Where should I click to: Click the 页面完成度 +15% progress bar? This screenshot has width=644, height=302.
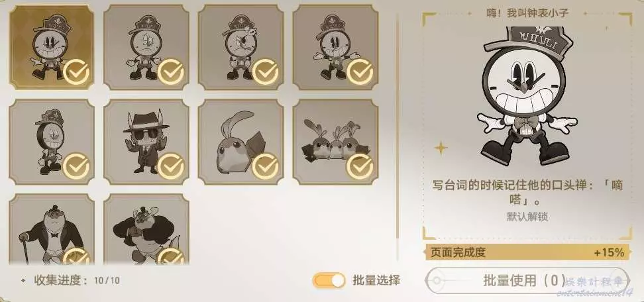[527, 252]
